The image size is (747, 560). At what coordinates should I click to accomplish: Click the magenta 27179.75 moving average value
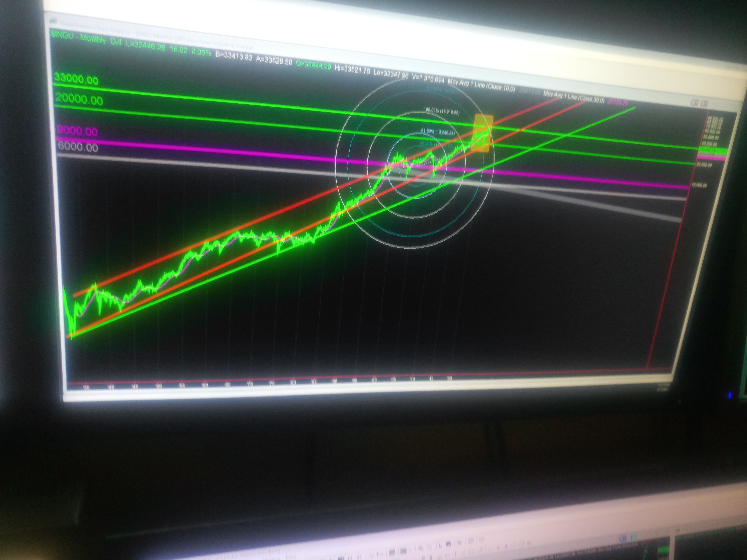[618, 103]
